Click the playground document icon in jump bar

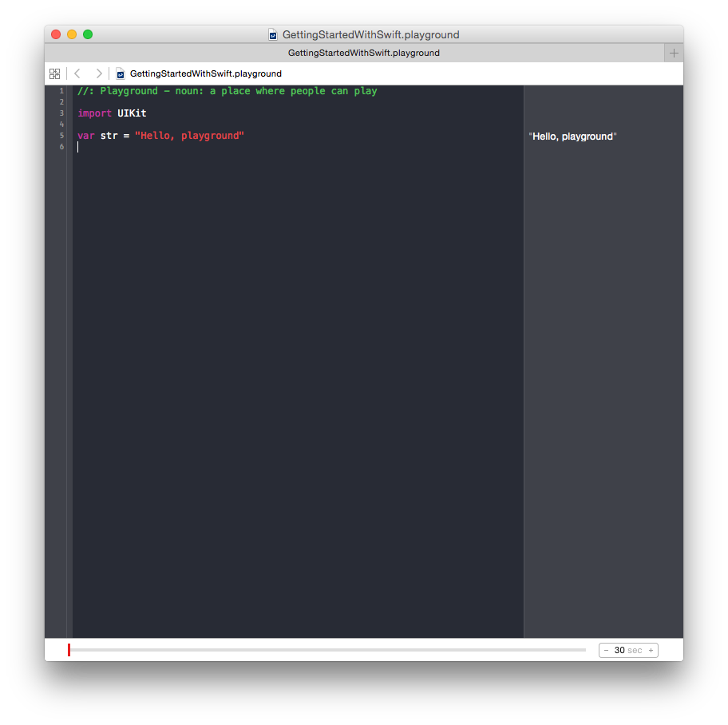[x=120, y=73]
